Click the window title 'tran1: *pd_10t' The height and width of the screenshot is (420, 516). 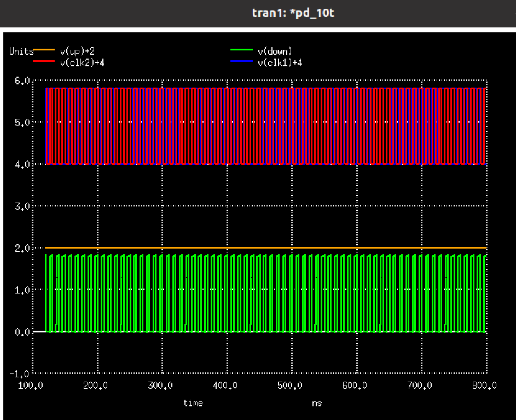tap(293, 13)
